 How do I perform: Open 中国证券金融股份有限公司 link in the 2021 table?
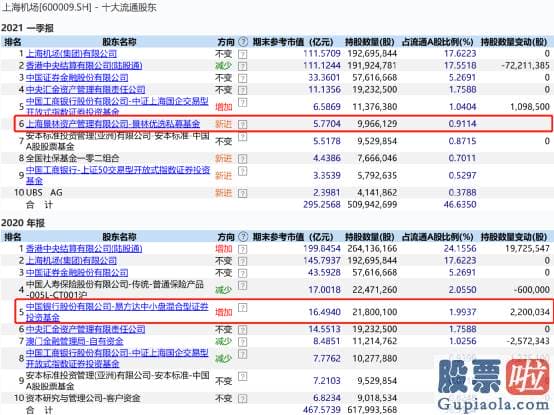[77, 78]
